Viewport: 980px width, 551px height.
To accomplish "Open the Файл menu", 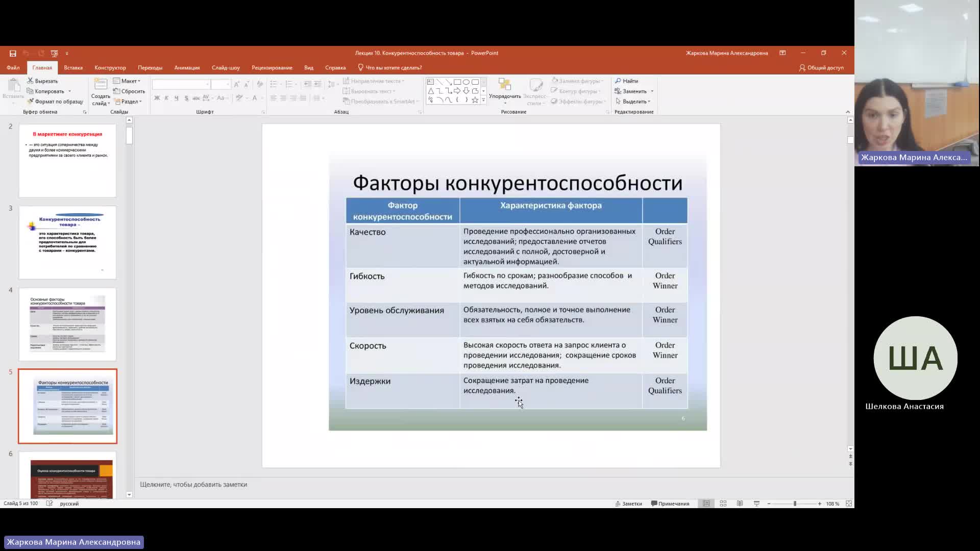I will (x=13, y=67).
